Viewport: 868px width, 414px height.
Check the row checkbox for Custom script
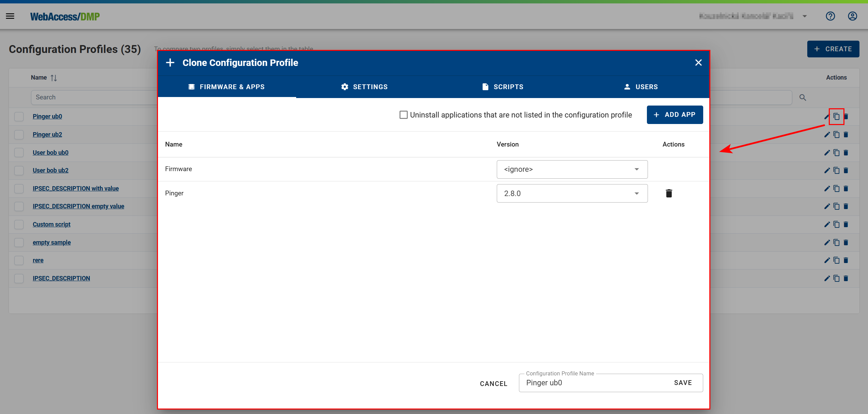click(19, 224)
